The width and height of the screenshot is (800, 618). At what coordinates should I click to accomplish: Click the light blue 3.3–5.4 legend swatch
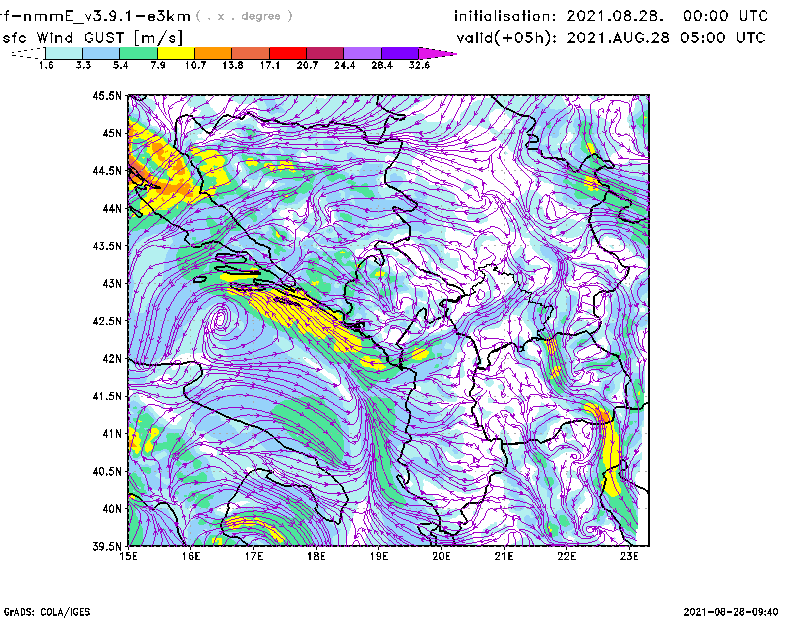[101, 53]
